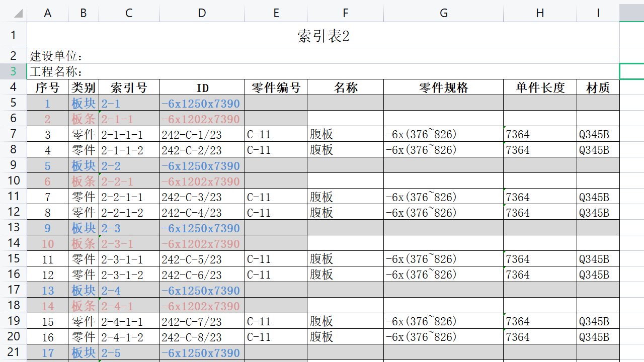Click header cell ID

tap(202, 87)
